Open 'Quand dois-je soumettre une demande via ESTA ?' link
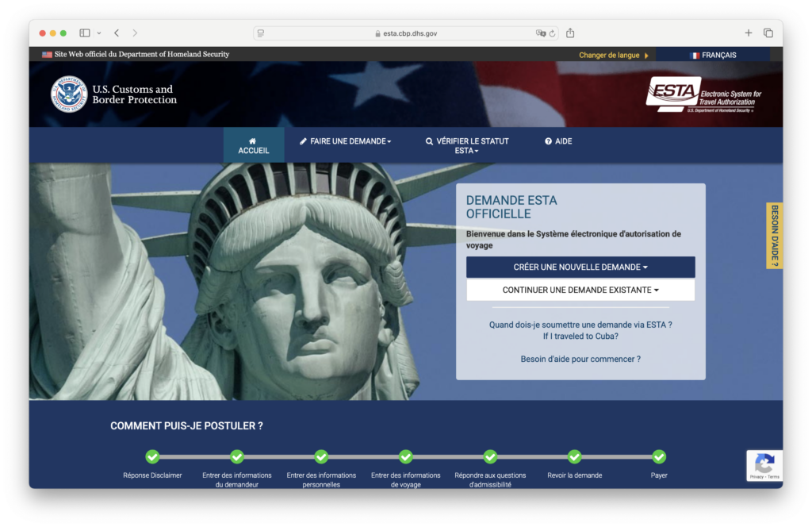 [580, 325]
